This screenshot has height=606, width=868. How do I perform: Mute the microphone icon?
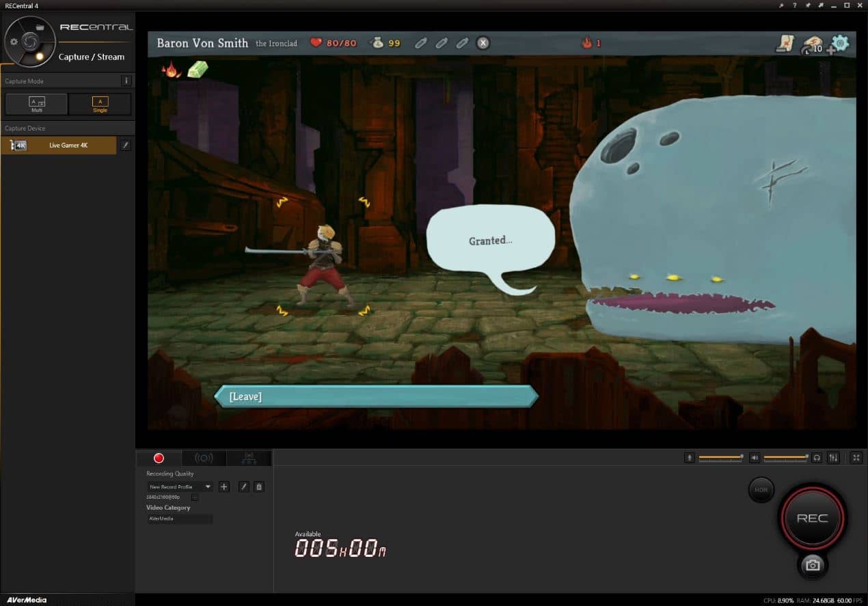(x=690, y=458)
